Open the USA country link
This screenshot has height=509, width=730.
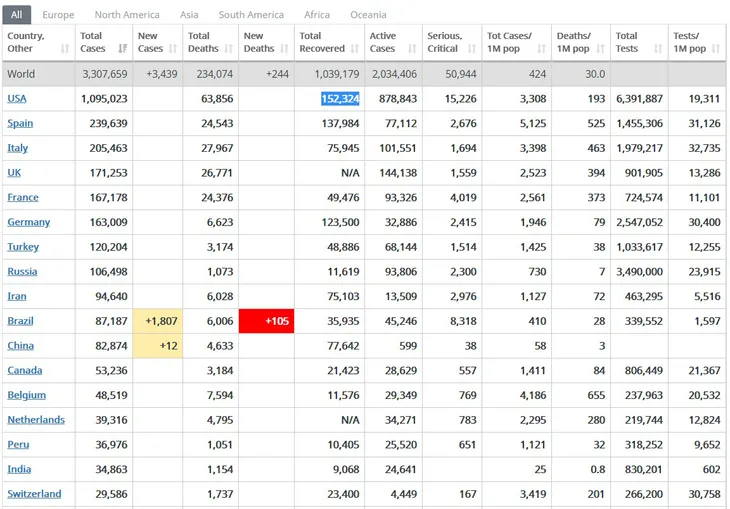coord(17,99)
